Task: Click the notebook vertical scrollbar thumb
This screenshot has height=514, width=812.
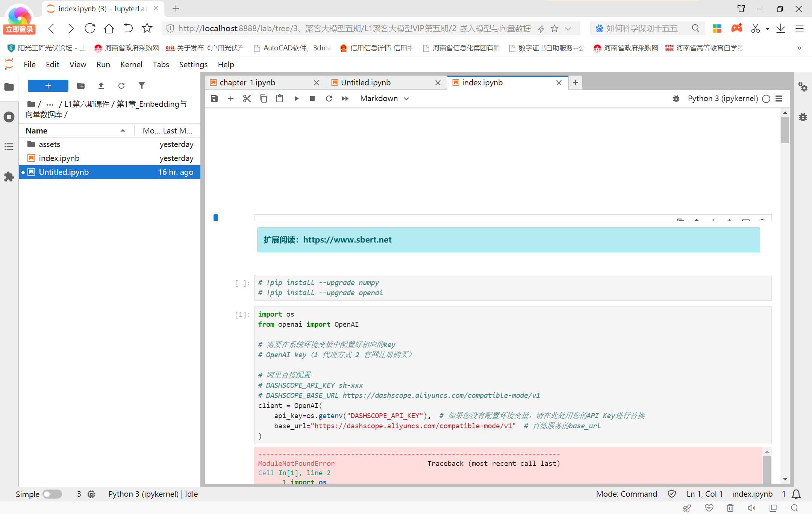Action: (785, 130)
